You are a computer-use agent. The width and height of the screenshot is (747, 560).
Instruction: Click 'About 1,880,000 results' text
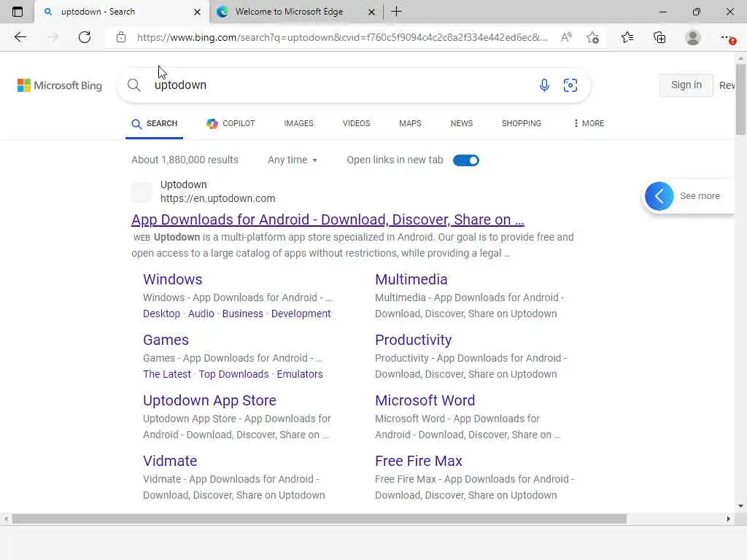185,160
